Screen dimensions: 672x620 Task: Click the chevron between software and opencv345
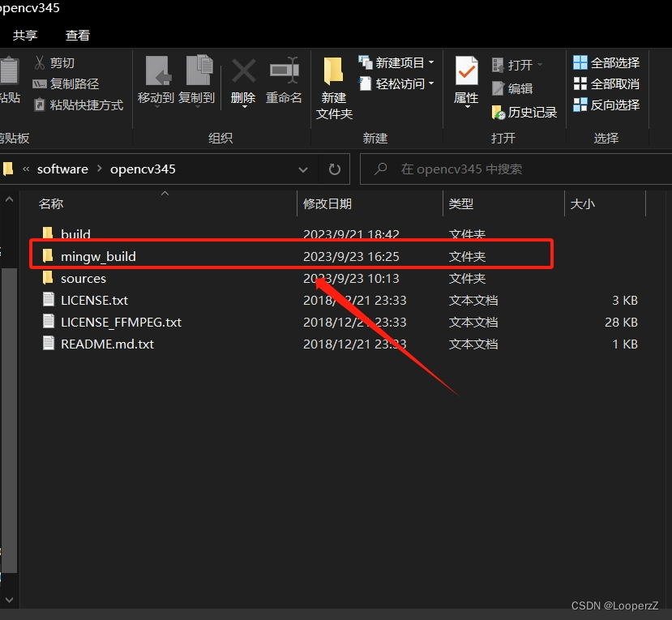[100, 169]
